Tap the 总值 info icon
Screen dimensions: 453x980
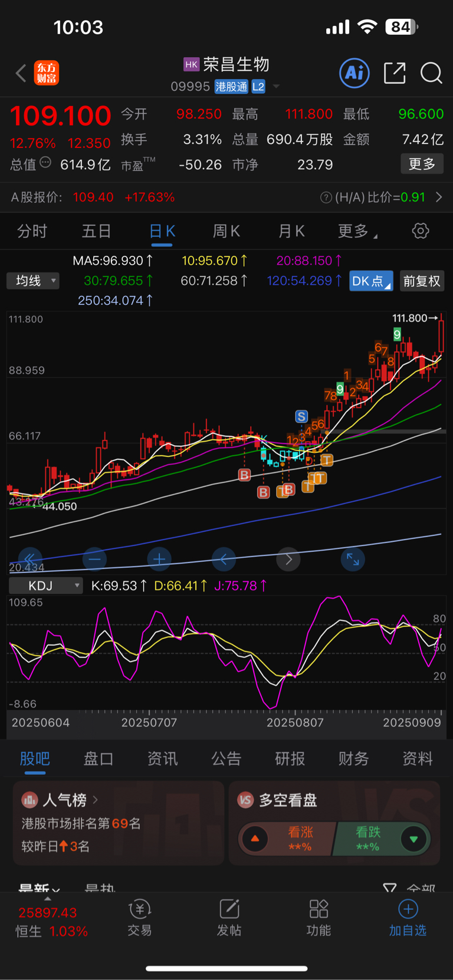45,163
